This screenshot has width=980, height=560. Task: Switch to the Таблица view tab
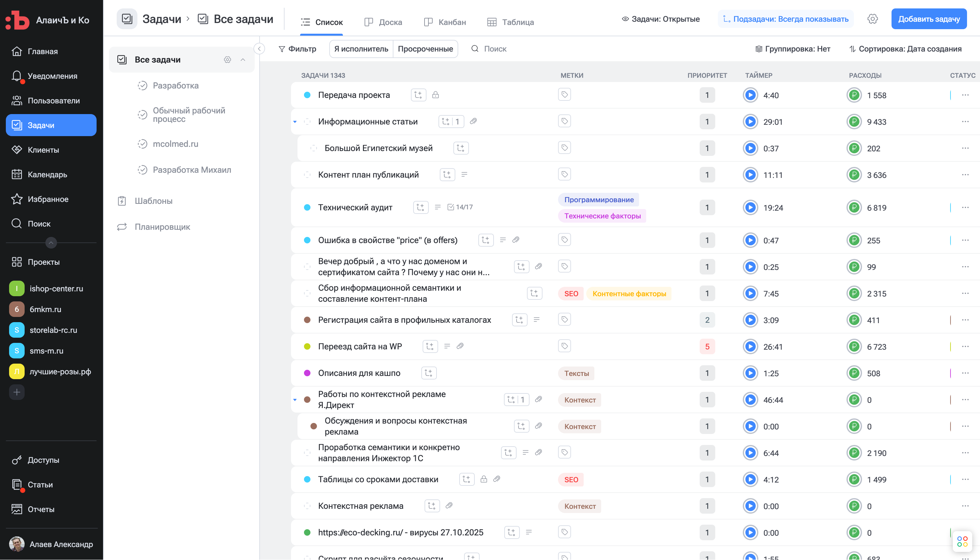tap(510, 22)
